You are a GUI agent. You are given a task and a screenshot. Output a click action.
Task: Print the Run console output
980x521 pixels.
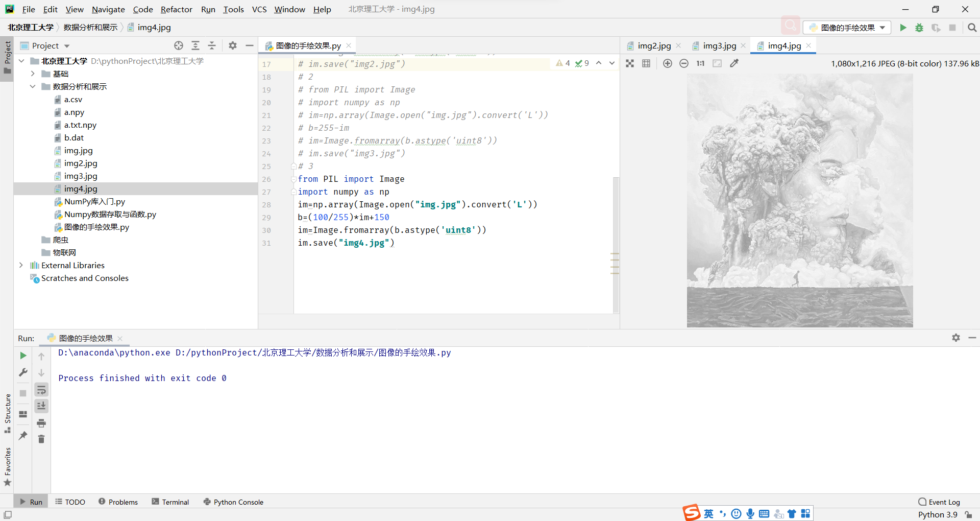pos(41,423)
